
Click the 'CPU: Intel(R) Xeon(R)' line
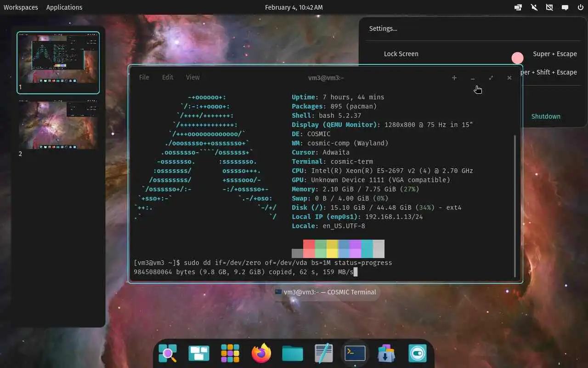point(382,171)
